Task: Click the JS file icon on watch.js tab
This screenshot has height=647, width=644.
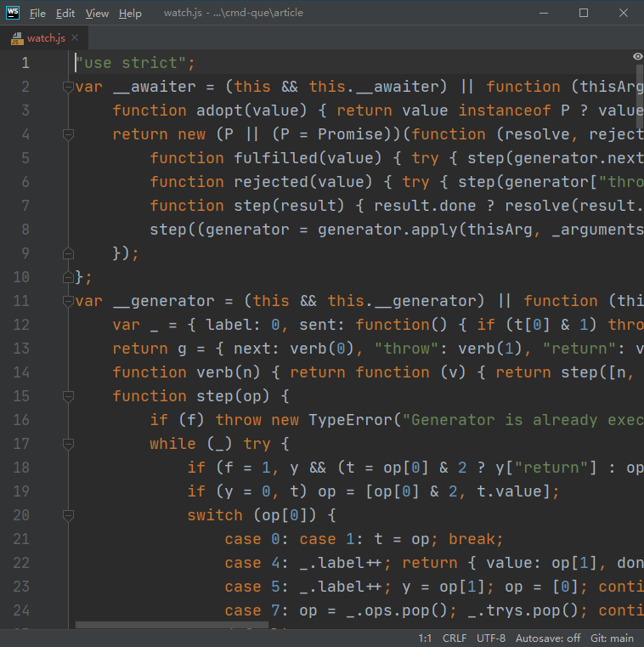Action: 17,38
